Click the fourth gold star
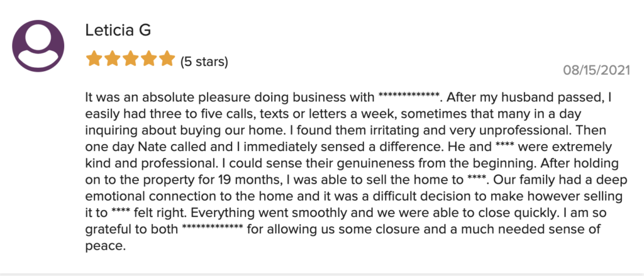Screen dimensions: 644x276 point(148,58)
